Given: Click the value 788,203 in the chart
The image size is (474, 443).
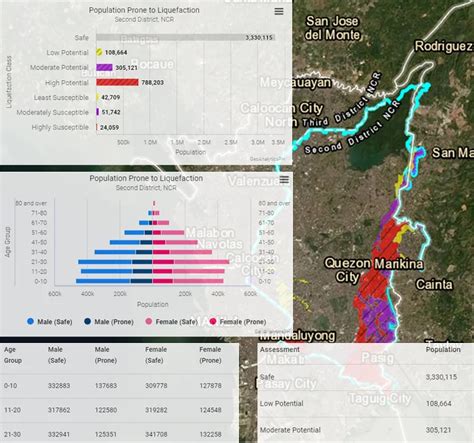Looking at the screenshot, I should [153, 82].
